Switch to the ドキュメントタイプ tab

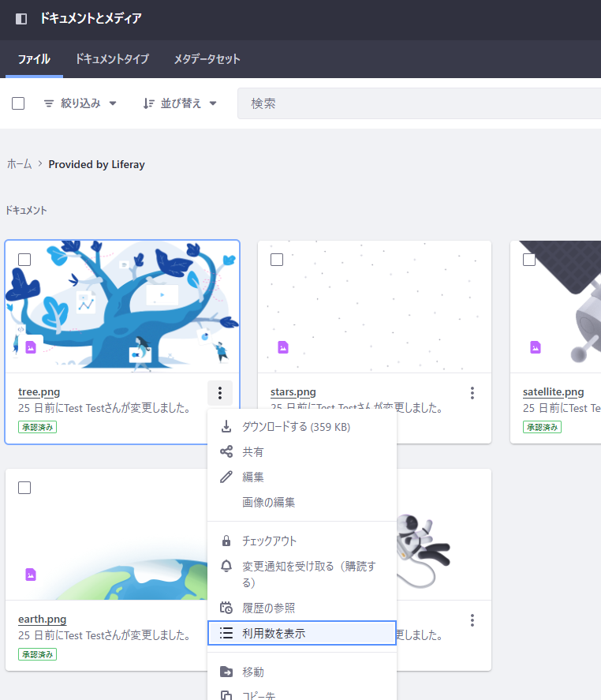[112, 59]
